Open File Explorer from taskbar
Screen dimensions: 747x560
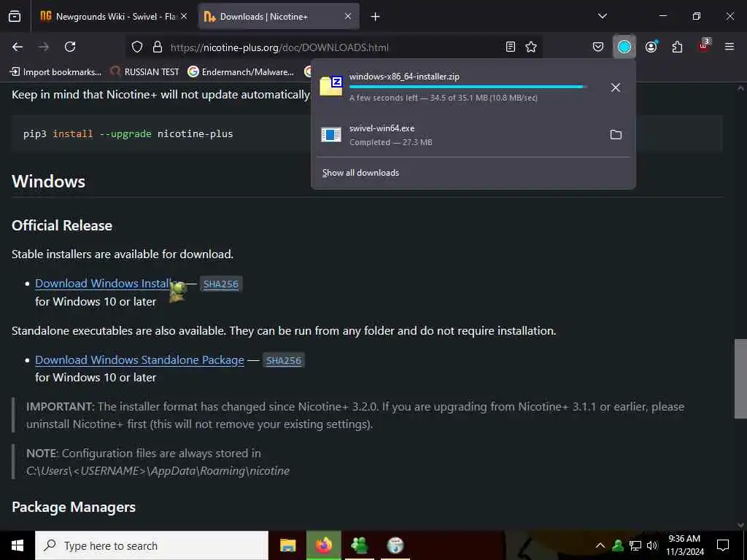(287, 545)
